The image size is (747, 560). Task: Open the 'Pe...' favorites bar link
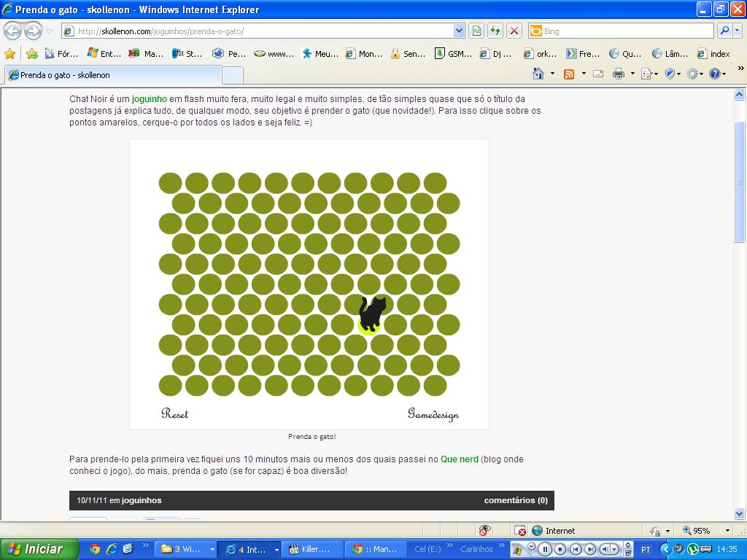[x=229, y=54]
